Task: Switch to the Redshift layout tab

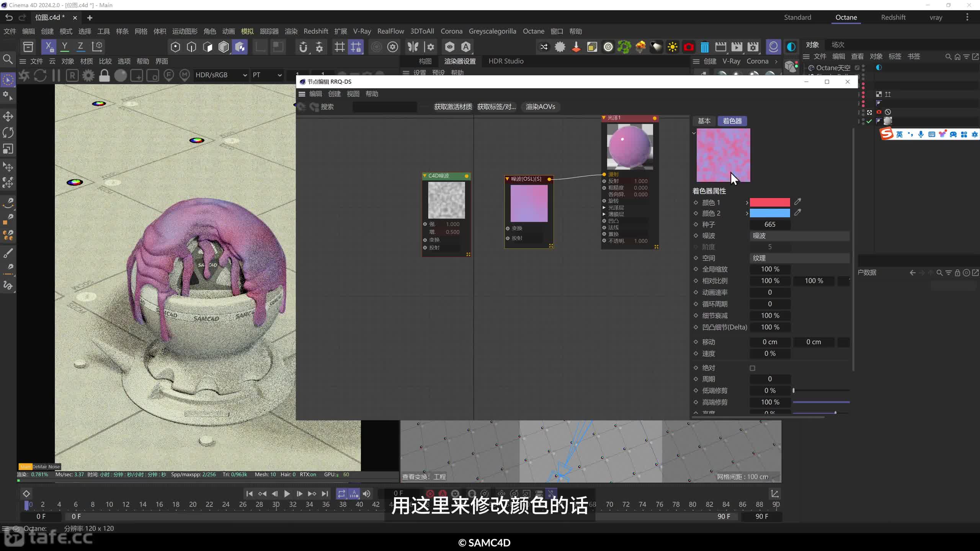Action: point(893,17)
